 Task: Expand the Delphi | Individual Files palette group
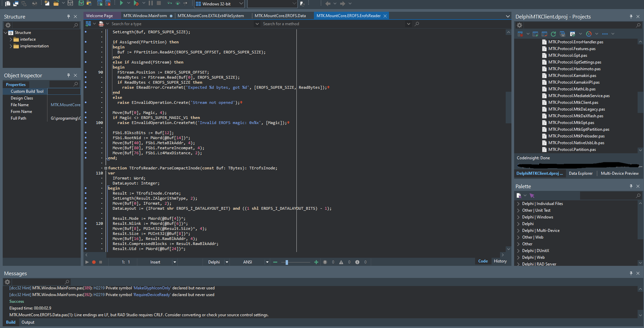click(518, 204)
